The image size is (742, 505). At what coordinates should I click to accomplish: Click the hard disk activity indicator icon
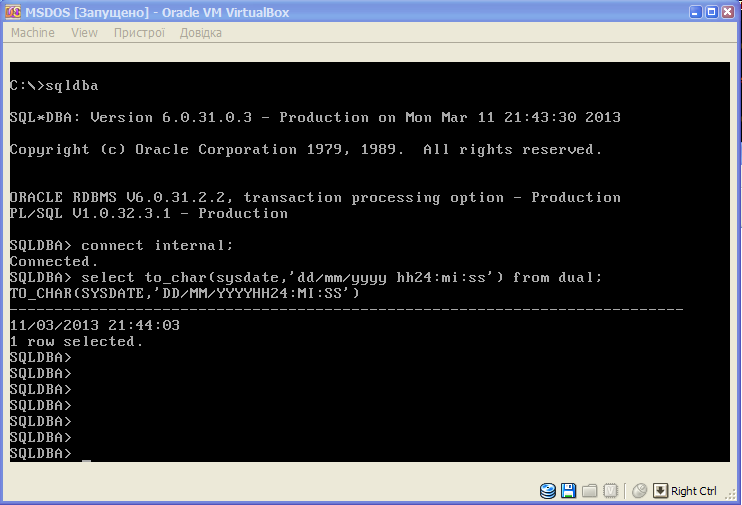tap(548, 491)
